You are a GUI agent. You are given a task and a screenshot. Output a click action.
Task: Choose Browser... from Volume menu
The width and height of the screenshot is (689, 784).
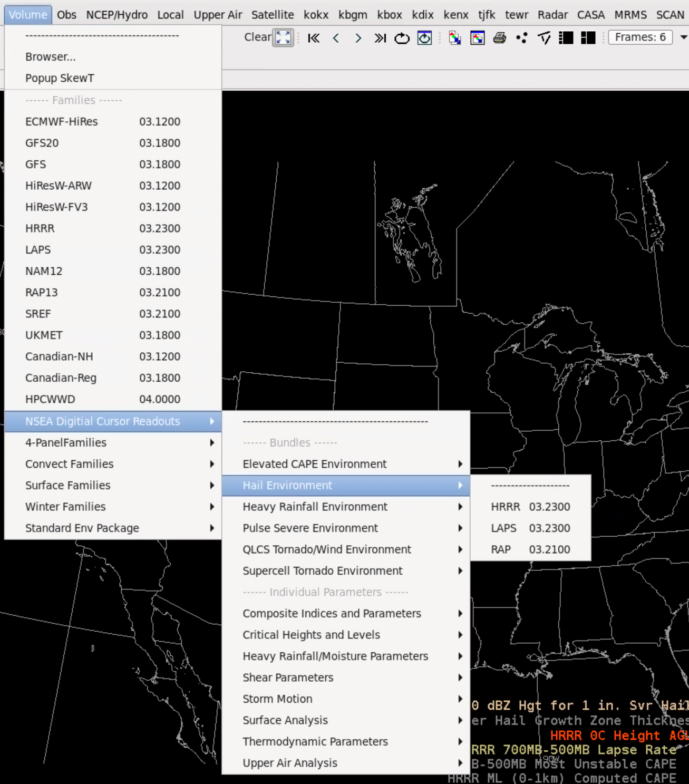tap(113, 57)
